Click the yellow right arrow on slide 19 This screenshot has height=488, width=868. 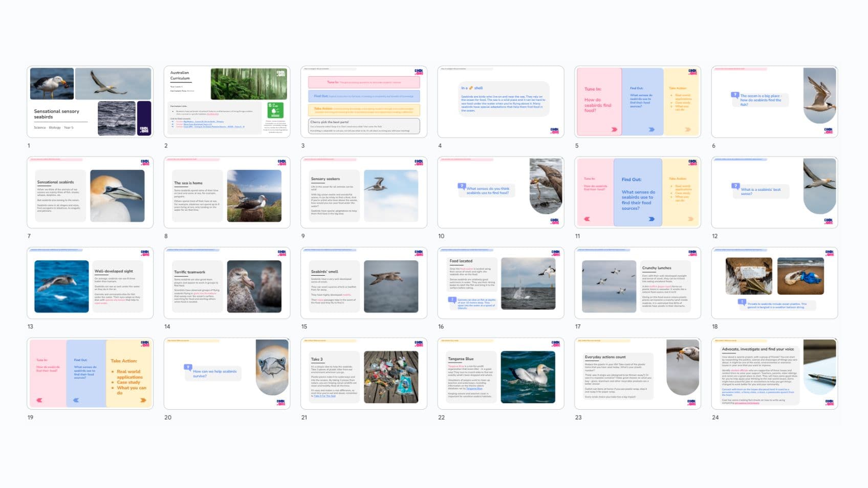(x=143, y=400)
